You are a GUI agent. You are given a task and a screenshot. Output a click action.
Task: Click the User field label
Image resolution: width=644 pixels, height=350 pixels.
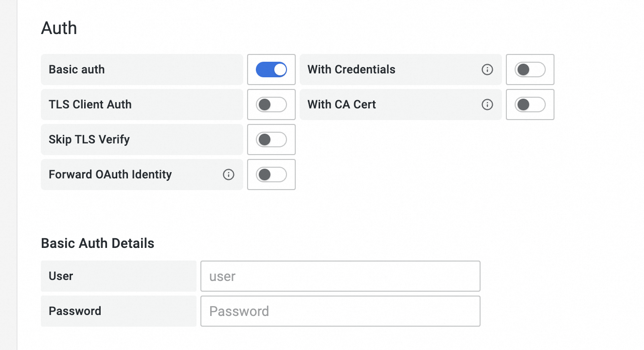coord(61,276)
